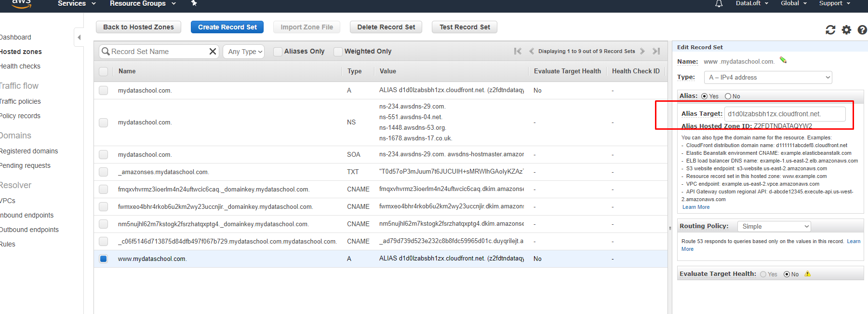
Task: Click the search magnifier icon
Action: tap(106, 51)
